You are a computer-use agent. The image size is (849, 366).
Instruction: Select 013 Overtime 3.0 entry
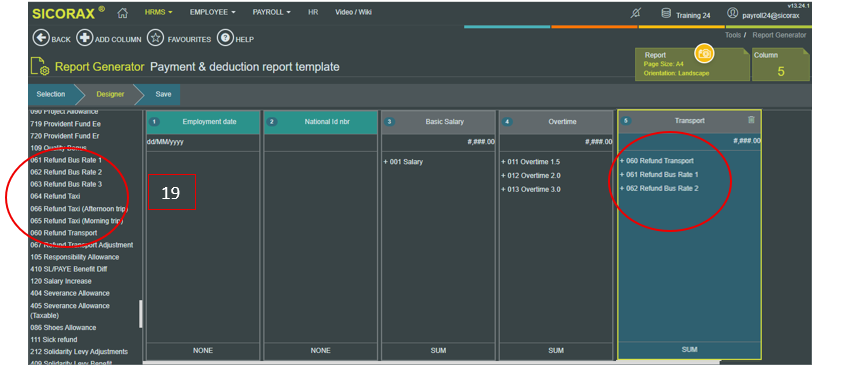[530, 189]
